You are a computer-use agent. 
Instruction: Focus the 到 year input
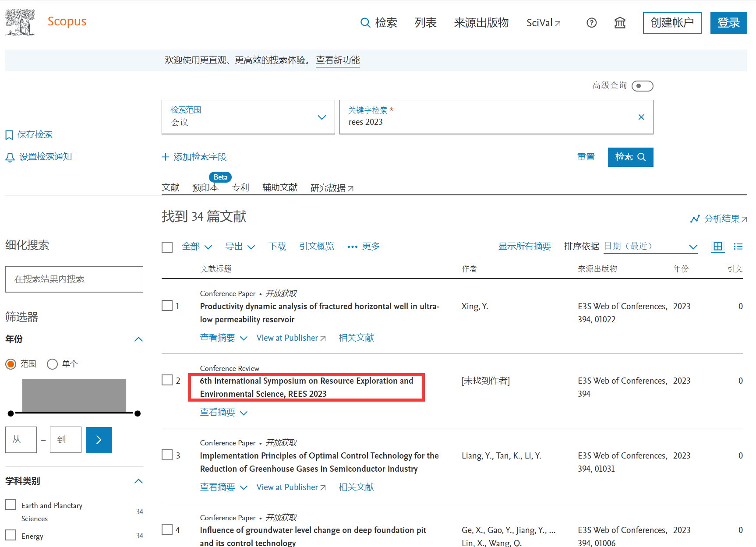pos(66,440)
